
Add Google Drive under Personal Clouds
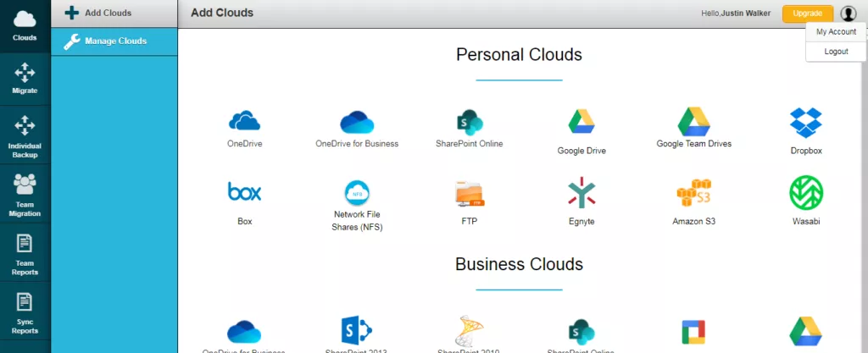coord(581,131)
